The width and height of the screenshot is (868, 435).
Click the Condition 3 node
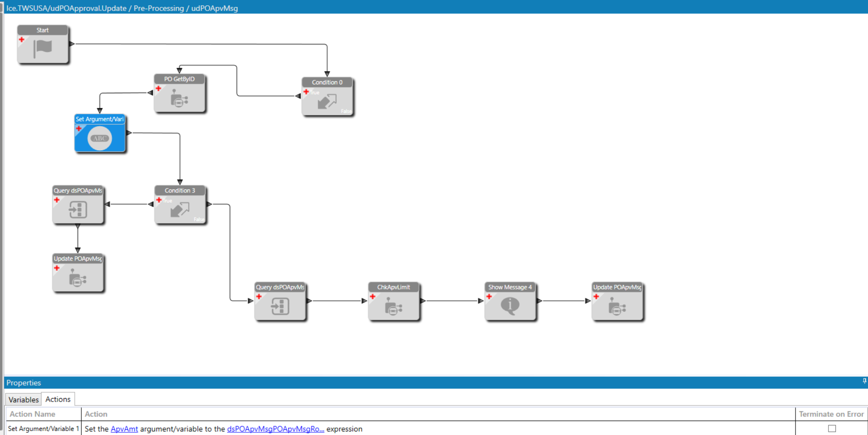point(180,205)
